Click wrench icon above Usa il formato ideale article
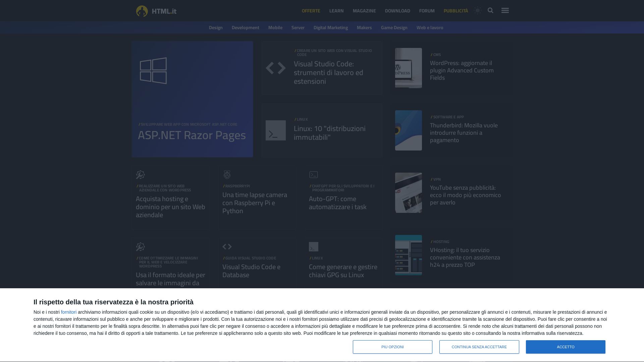 tap(140, 247)
